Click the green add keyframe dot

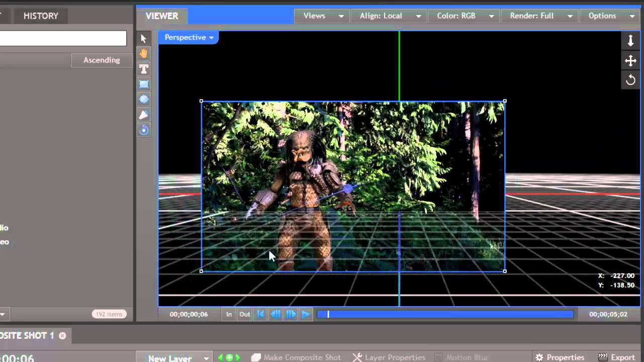click(x=229, y=357)
